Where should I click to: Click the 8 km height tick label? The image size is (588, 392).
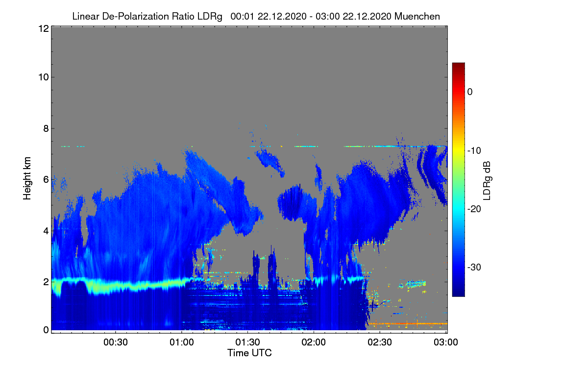46,128
